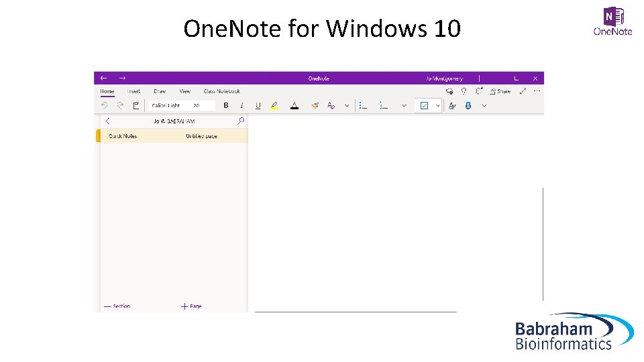Open the Home tab
Image resolution: width=644 pixels, height=362 pixels.
pos(107,91)
